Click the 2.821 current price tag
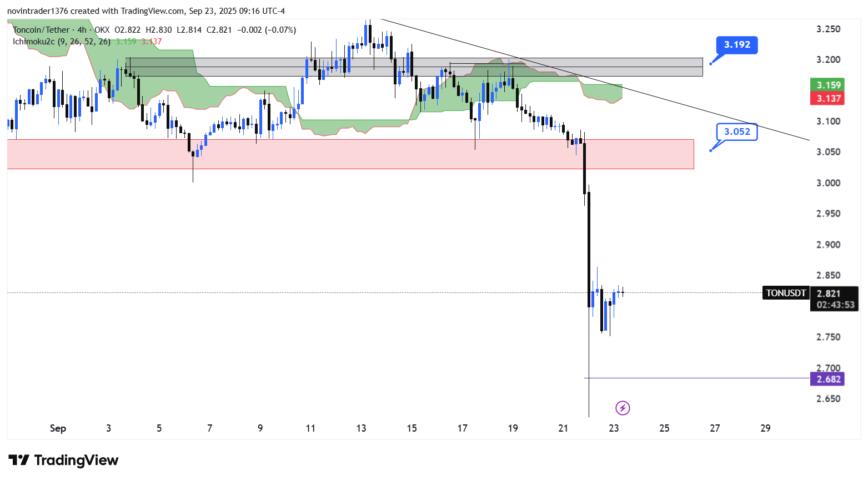 [830, 293]
